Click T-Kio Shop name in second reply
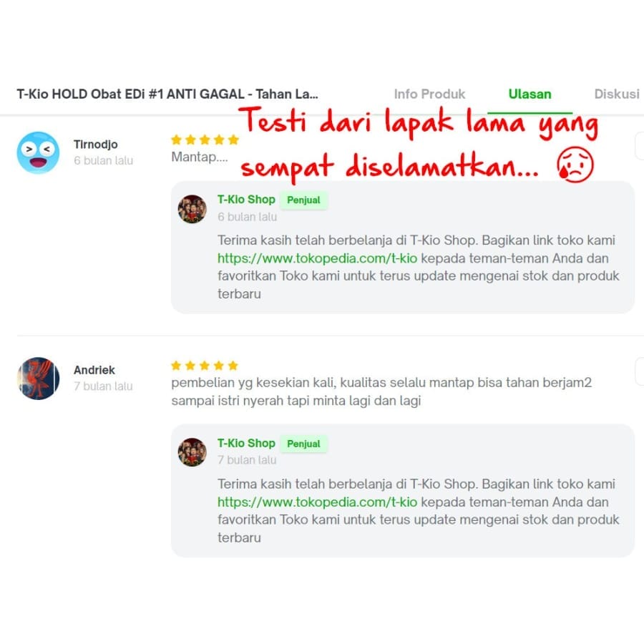The height and width of the screenshot is (644, 644). 246,443
